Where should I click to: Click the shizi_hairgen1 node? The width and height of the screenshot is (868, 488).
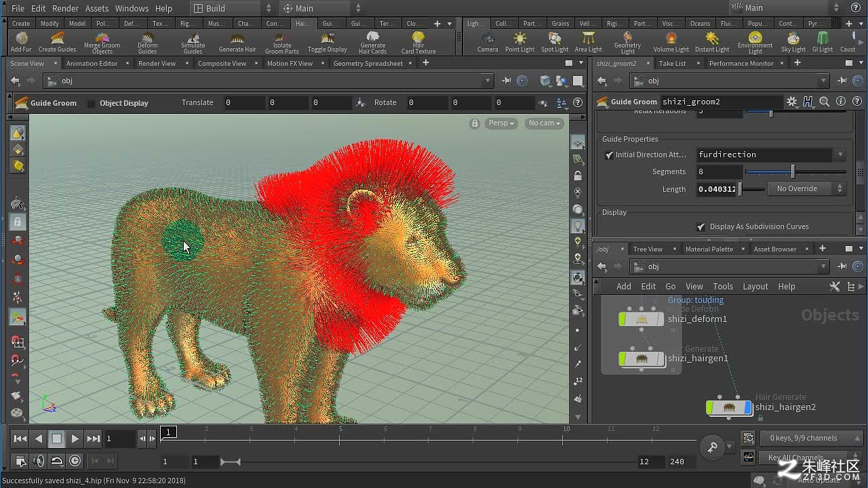tap(641, 359)
